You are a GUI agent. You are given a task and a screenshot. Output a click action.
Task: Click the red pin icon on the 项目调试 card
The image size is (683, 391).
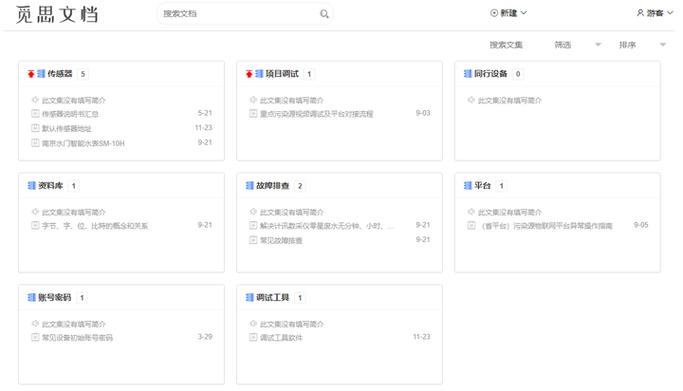249,74
